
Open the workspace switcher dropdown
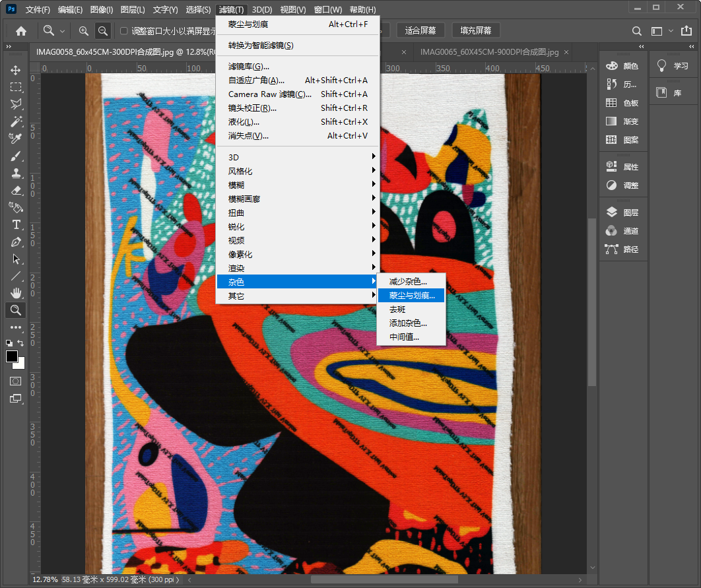point(662,31)
